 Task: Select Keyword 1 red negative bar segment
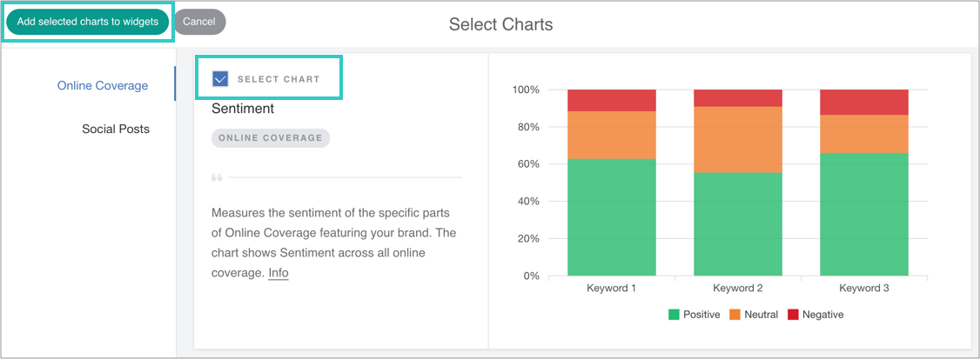click(611, 100)
